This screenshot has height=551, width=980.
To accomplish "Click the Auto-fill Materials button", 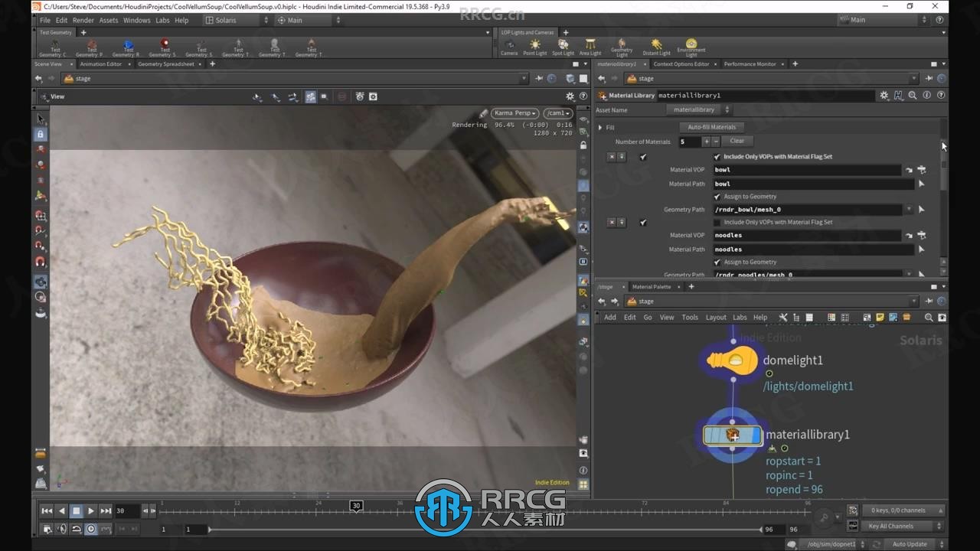I will click(711, 127).
